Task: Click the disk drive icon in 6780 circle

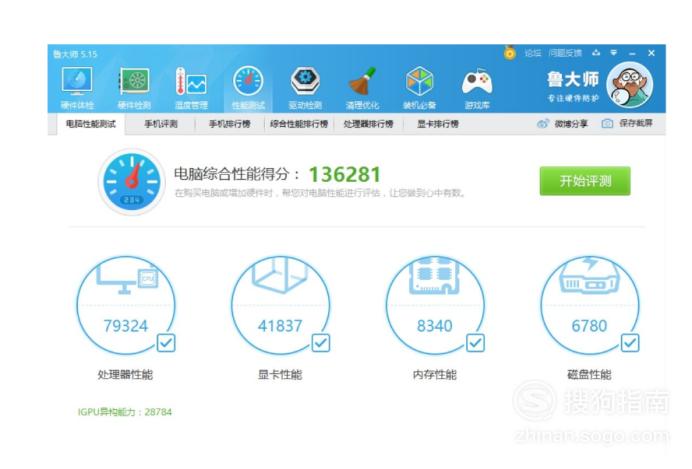Action: tap(589, 275)
